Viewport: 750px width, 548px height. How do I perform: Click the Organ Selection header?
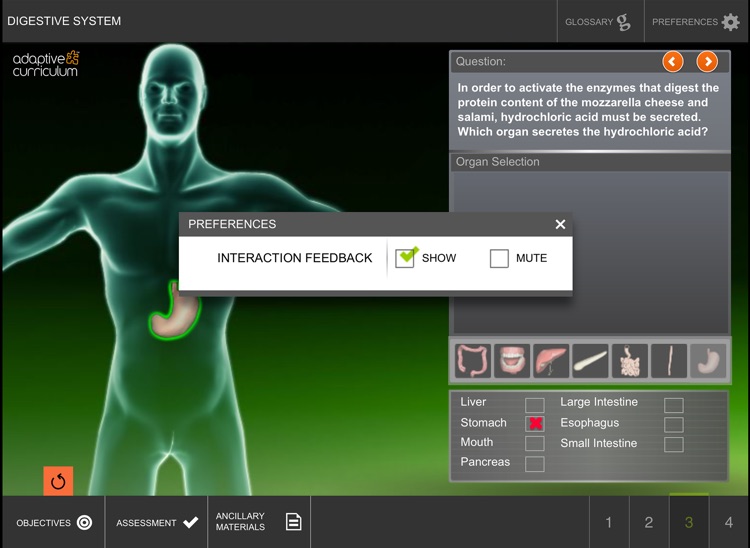click(590, 162)
